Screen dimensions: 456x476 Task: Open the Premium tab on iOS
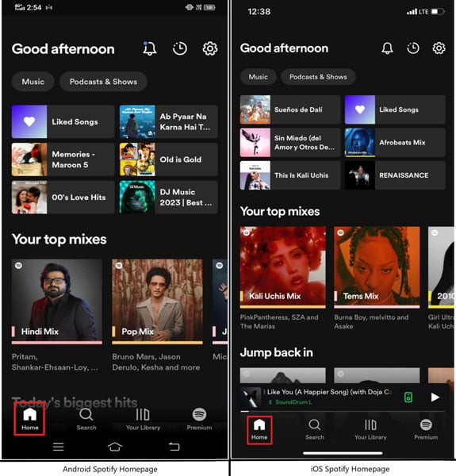point(426,429)
